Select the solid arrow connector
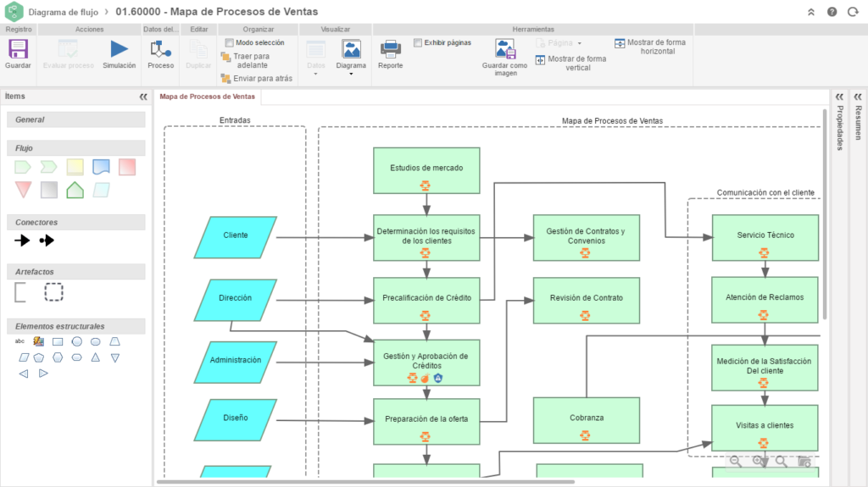Image resolution: width=868 pixels, height=487 pixels. pyautogui.click(x=22, y=241)
